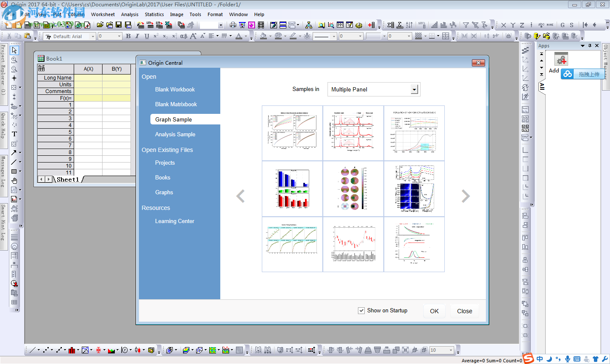
Task: Click the Sort (A-Z) toolbar icon
Action: pyautogui.click(x=409, y=25)
